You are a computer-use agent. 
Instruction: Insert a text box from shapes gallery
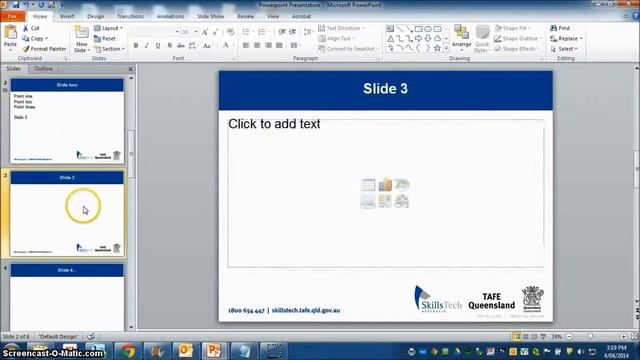click(x=390, y=29)
